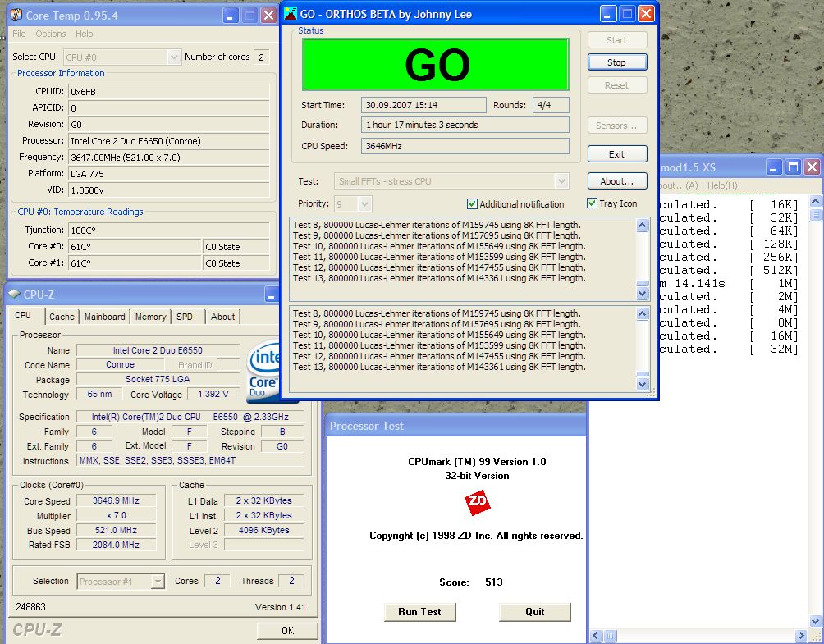
Task: Click Core Voltage value 1.392 V in CPU-Z
Action: [213, 394]
